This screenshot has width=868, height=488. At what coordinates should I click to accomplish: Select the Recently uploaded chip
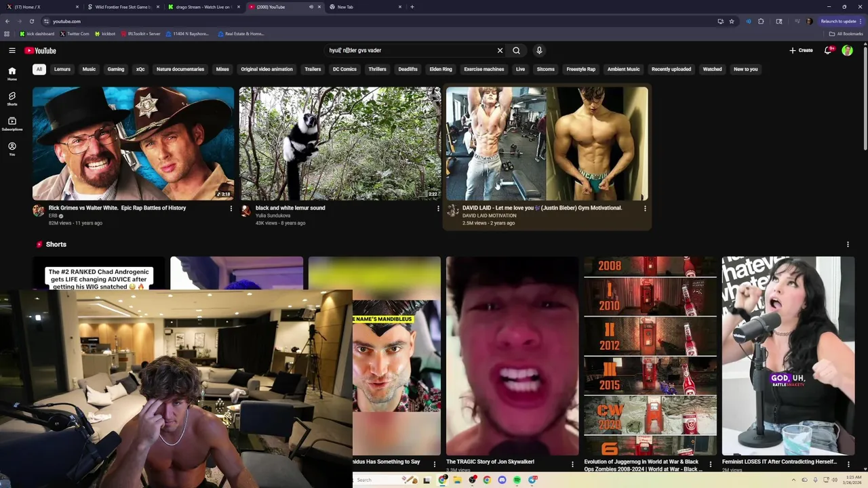point(671,69)
